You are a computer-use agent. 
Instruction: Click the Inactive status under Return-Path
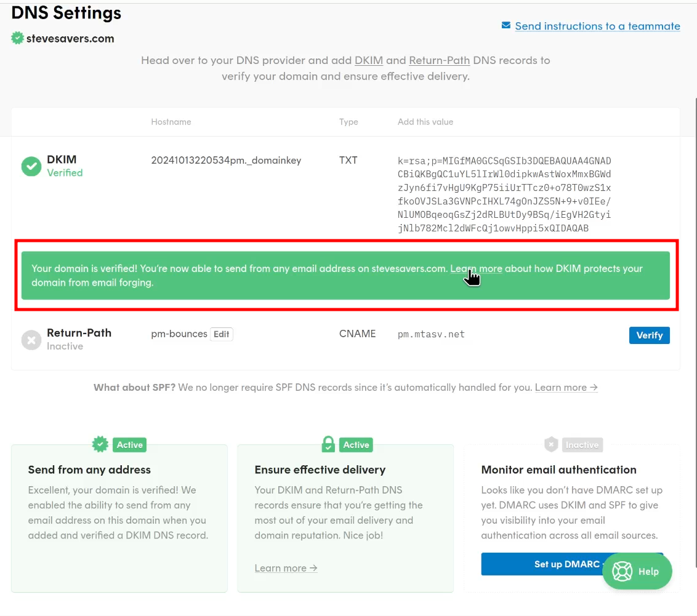point(65,346)
